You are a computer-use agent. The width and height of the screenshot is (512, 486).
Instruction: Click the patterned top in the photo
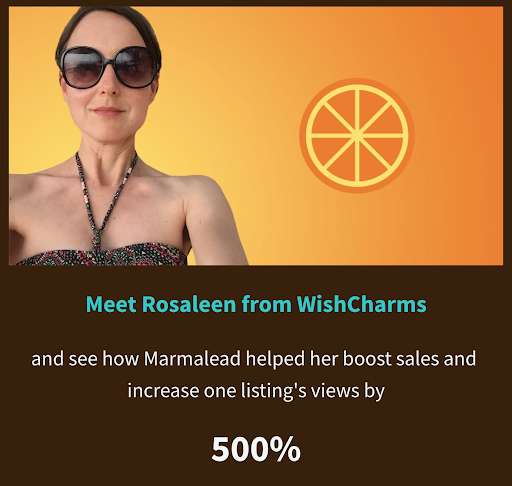(x=103, y=256)
